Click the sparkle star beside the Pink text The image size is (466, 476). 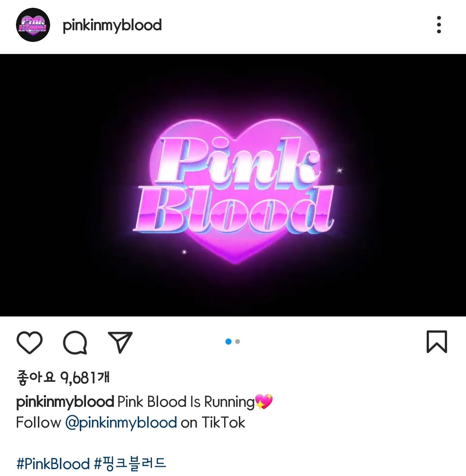(x=339, y=170)
